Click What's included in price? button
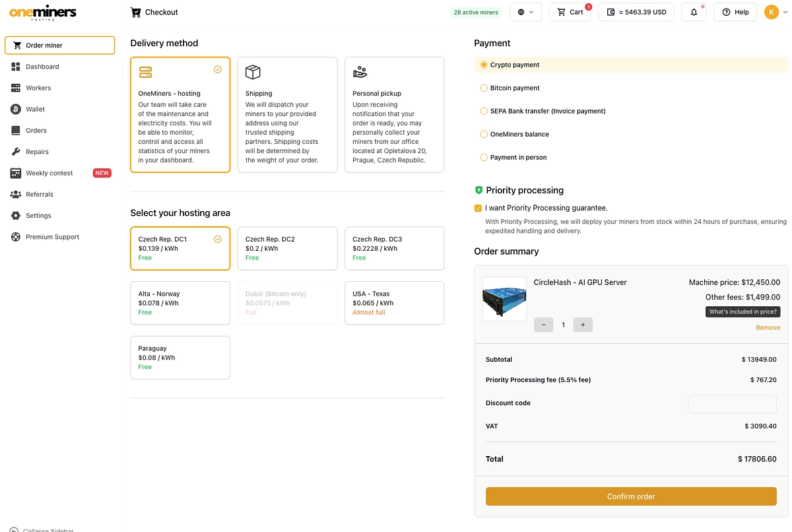Screen dimensions: 792x532 point(742,312)
